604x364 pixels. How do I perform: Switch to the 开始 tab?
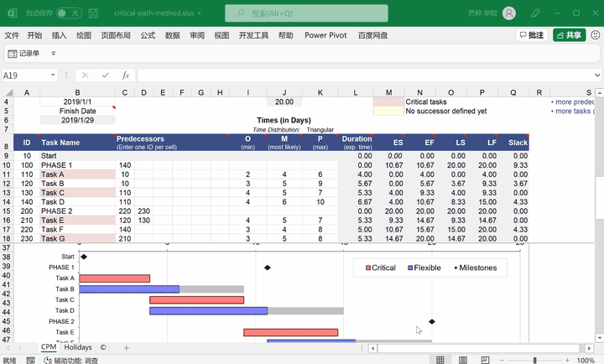(x=34, y=35)
